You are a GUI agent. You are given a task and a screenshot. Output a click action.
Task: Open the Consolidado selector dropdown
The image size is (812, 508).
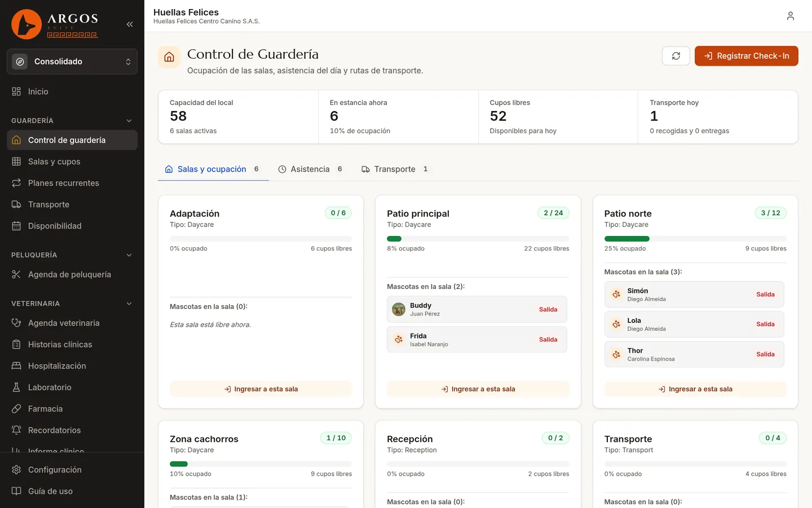click(x=72, y=62)
